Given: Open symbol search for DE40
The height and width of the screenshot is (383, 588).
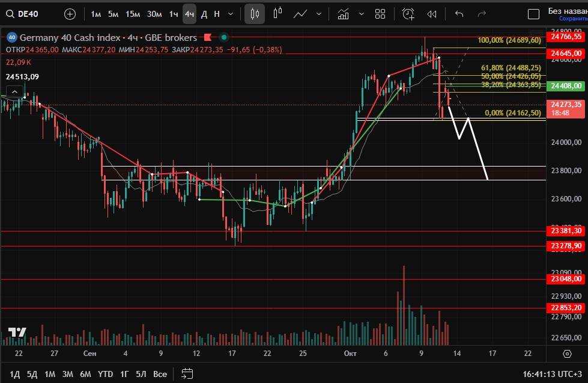Looking at the screenshot, I should (x=24, y=14).
